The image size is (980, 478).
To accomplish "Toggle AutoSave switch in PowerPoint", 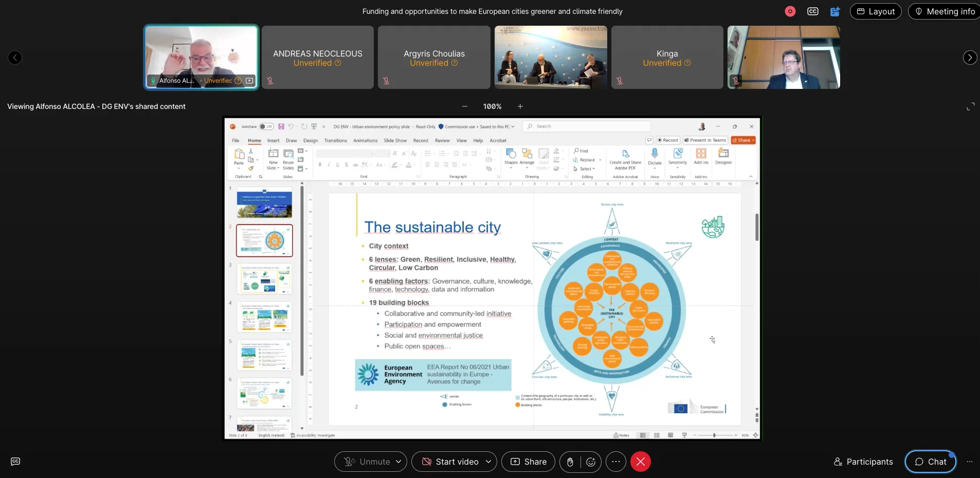I will tap(266, 126).
